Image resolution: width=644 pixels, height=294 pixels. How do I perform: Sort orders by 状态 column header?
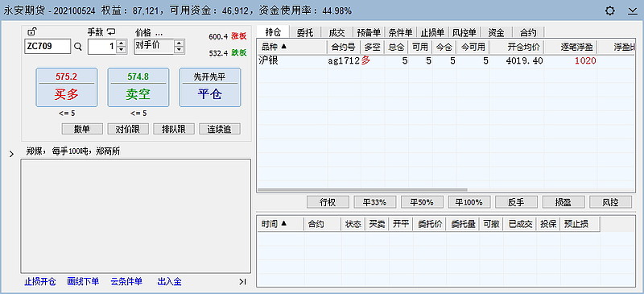[x=353, y=224]
